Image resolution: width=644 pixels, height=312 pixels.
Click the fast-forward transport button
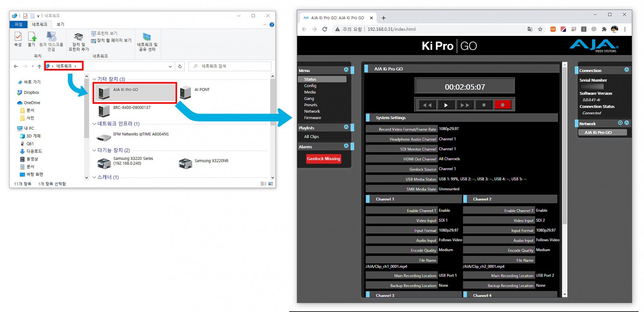pos(464,105)
